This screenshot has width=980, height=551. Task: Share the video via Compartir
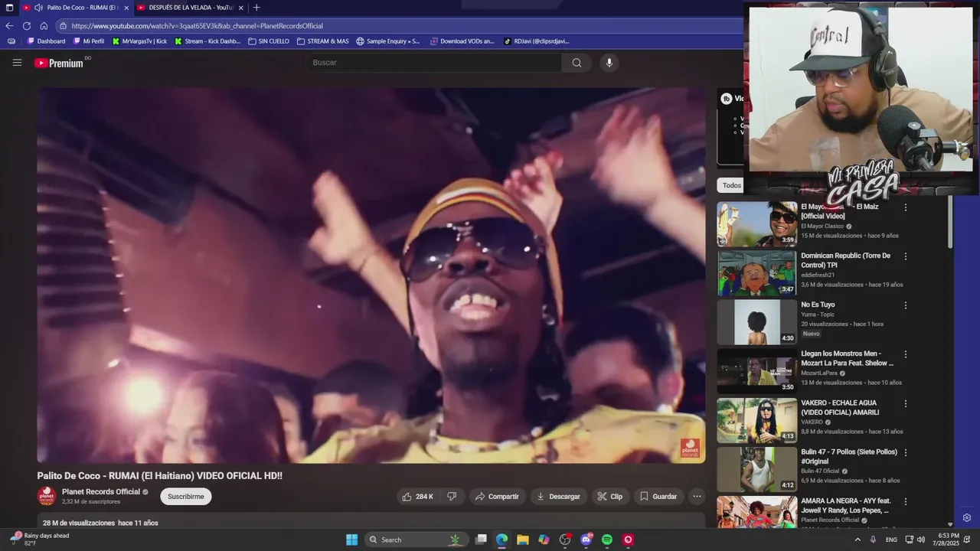coord(497,497)
